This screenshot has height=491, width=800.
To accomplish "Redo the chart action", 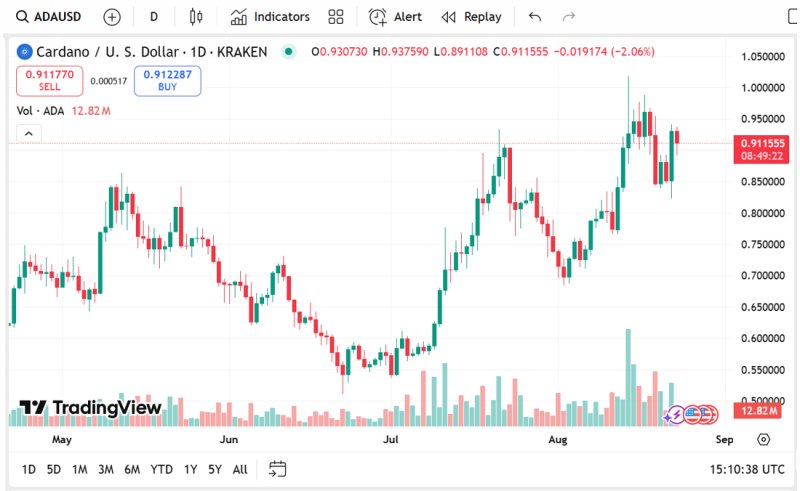I will (x=569, y=17).
